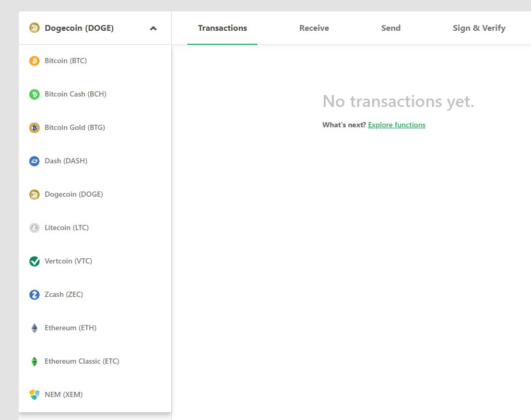Screen dimensions: 531x420
Task: Choose Dogecoin (DOGE) label in list
Action: pos(74,194)
